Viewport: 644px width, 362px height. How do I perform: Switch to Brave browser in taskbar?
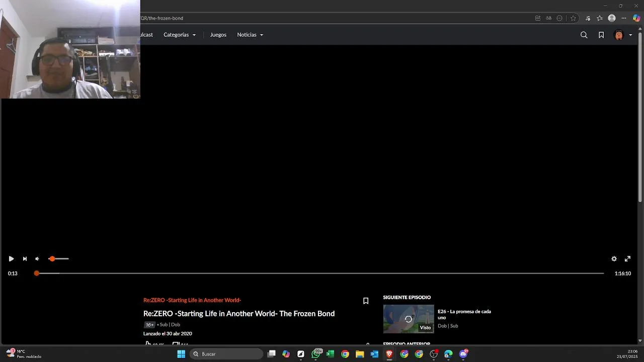389,354
